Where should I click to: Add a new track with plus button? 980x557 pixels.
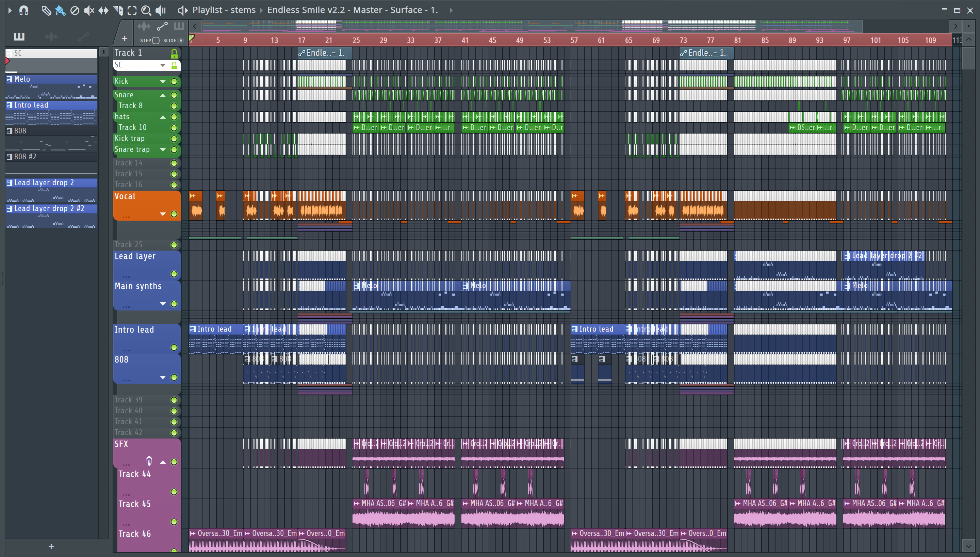[x=124, y=38]
